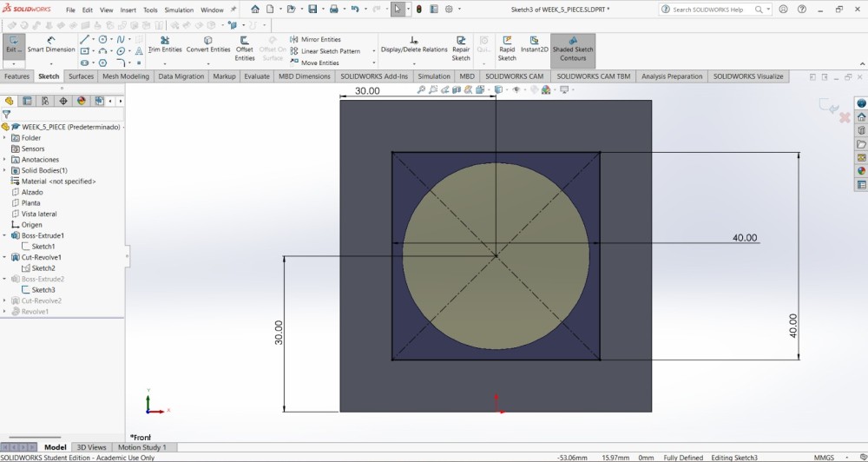Viewport: 868px width, 462px height.
Task: Select the Corner Rectangle tool
Action: 84,51
